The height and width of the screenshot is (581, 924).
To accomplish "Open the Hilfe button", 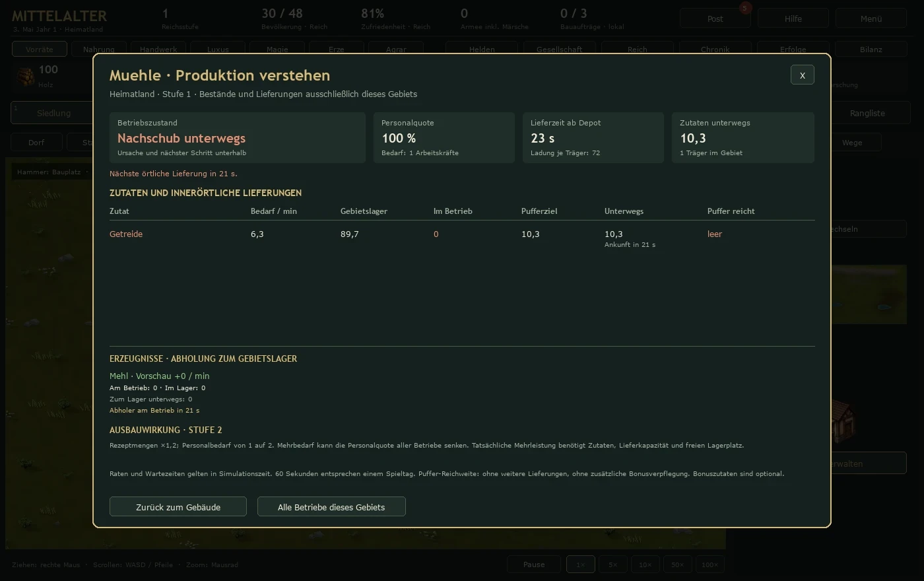I will pos(793,18).
